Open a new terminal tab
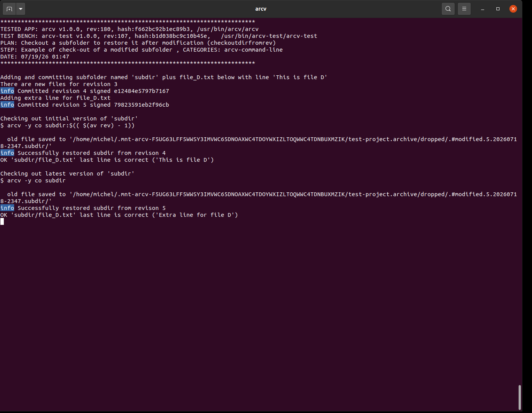Image resolution: width=532 pixels, height=413 pixels. click(x=9, y=9)
